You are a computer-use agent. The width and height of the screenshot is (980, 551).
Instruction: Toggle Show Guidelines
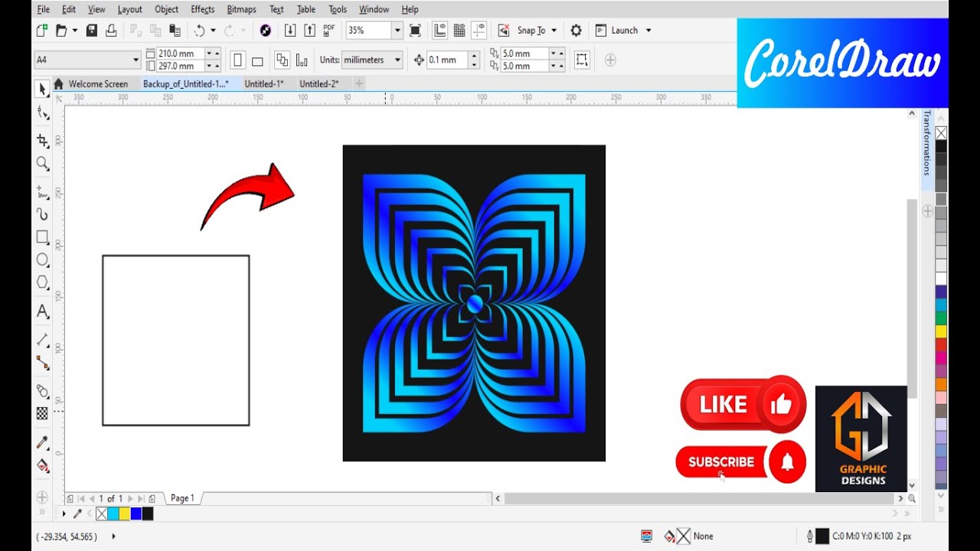479,31
